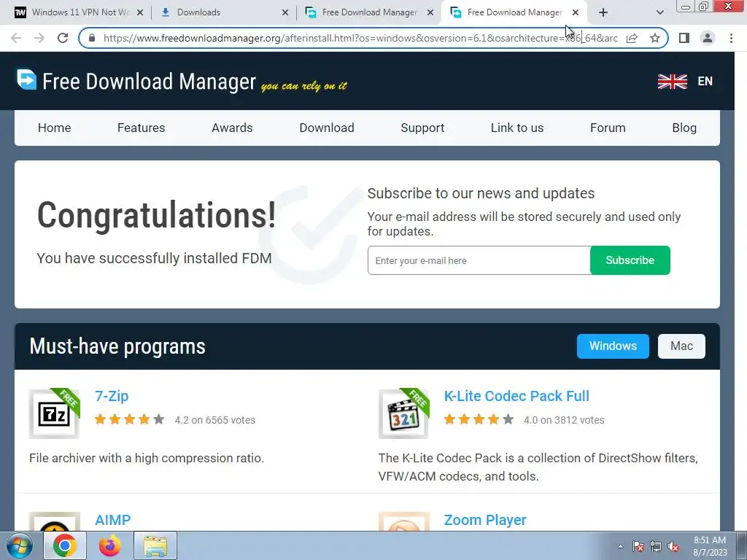The height and width of the screenshot is (560, 747).
Task: Expand the tab search chevron
Action: point(659,13)
